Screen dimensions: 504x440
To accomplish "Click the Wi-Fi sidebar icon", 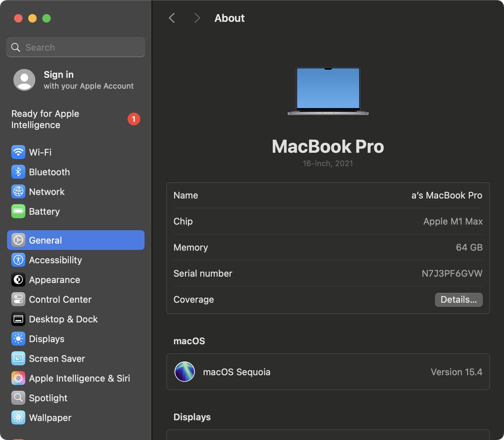I will pos(18,152).
